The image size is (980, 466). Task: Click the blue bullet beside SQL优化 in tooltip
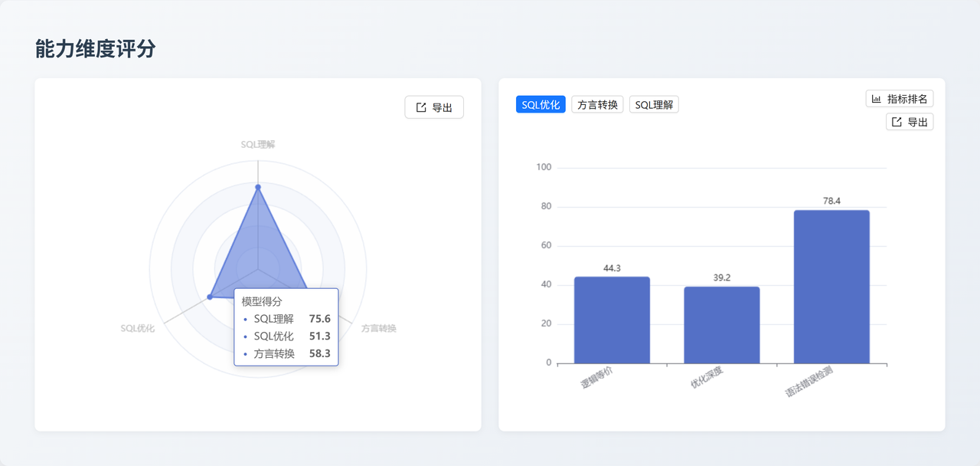246,336
